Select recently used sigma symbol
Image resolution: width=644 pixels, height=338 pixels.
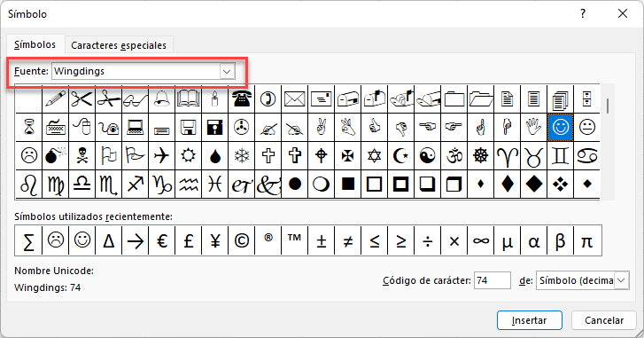coord(28,240)
